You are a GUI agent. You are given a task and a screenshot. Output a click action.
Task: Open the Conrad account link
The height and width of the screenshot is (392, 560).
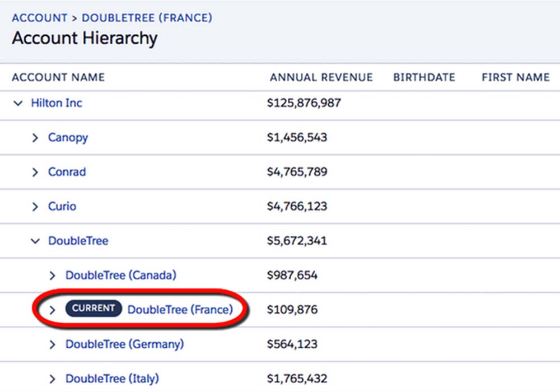tap(67, 172)
